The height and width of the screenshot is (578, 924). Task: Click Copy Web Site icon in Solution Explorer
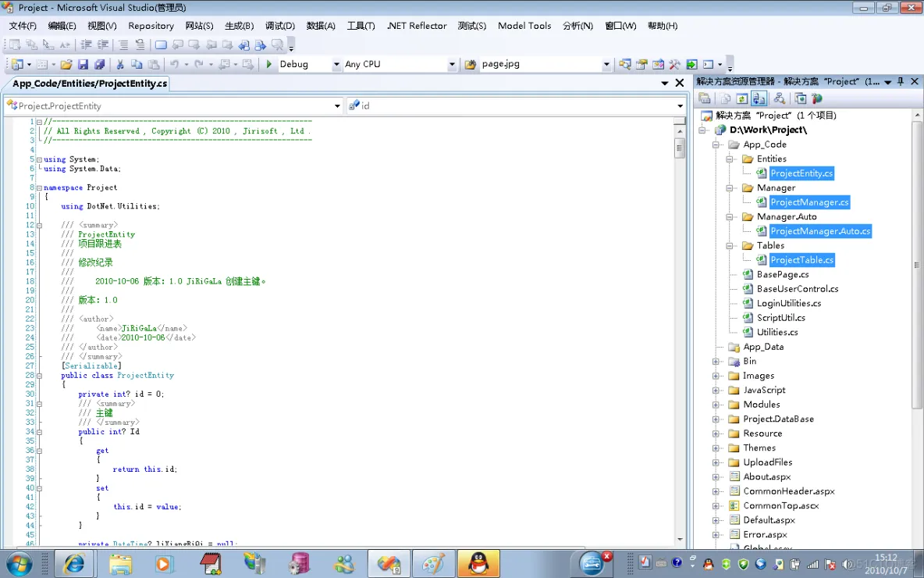[800, 98]
